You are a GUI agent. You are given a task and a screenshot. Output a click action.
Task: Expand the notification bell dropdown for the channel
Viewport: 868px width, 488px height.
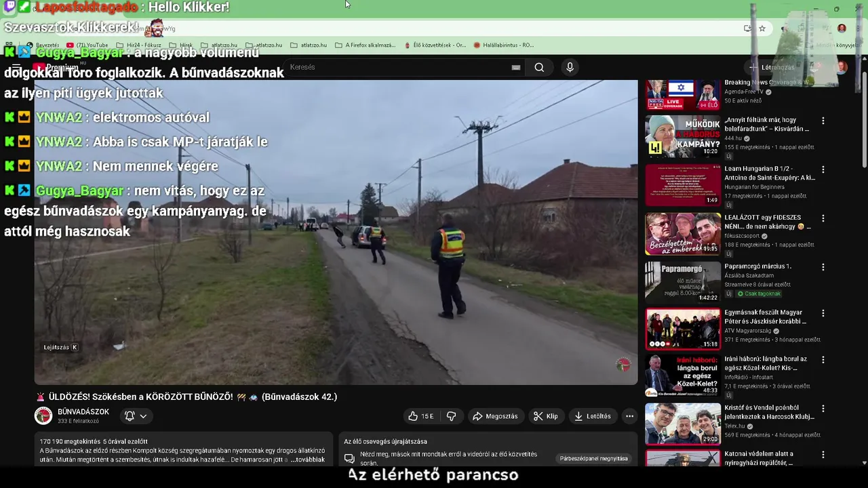point(136,416)
